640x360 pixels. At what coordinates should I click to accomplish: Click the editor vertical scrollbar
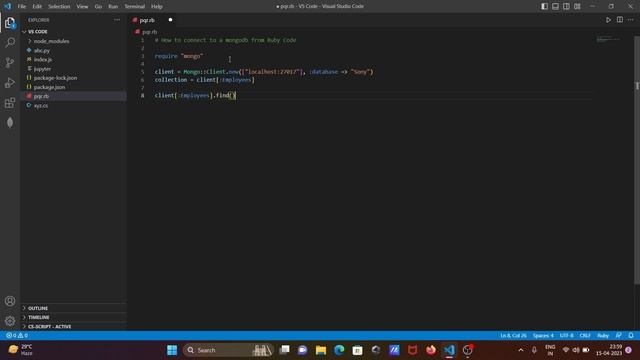(637, 159)
